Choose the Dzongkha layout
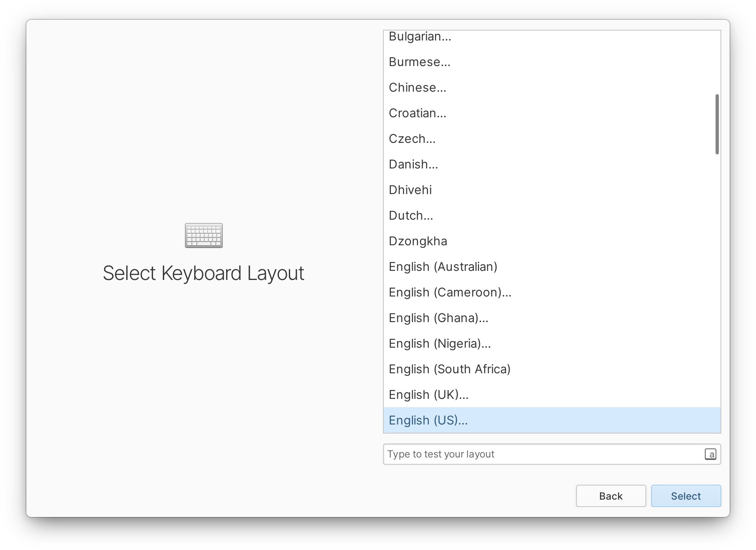The width and height of the screenshot is (756, 550). (x=418, y=241)
